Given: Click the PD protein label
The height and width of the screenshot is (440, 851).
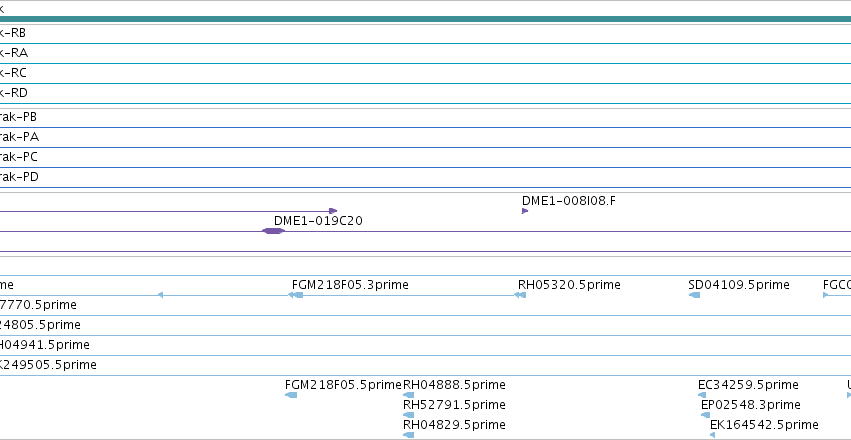Looking at the screenshot, I should 20,177.
